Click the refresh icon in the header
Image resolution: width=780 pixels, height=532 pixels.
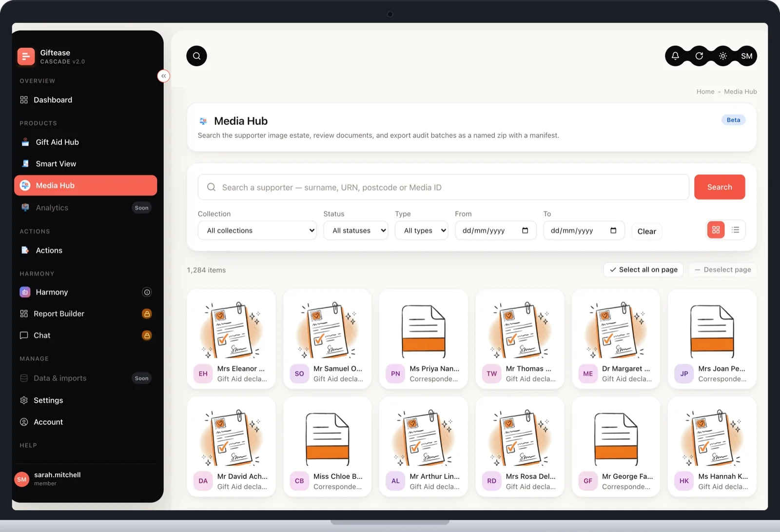pos(699,56)
